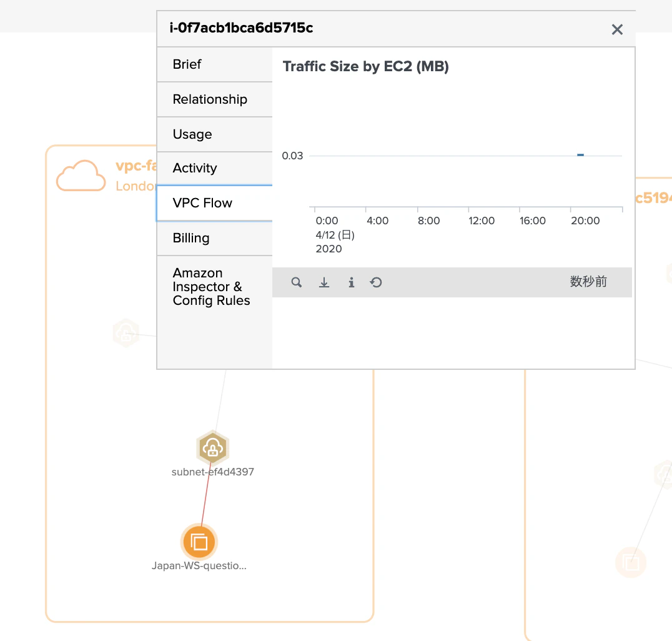This screenshot has height=641, width=672.
Task: Select the VPC Flow tab
Action: point(215,203)
